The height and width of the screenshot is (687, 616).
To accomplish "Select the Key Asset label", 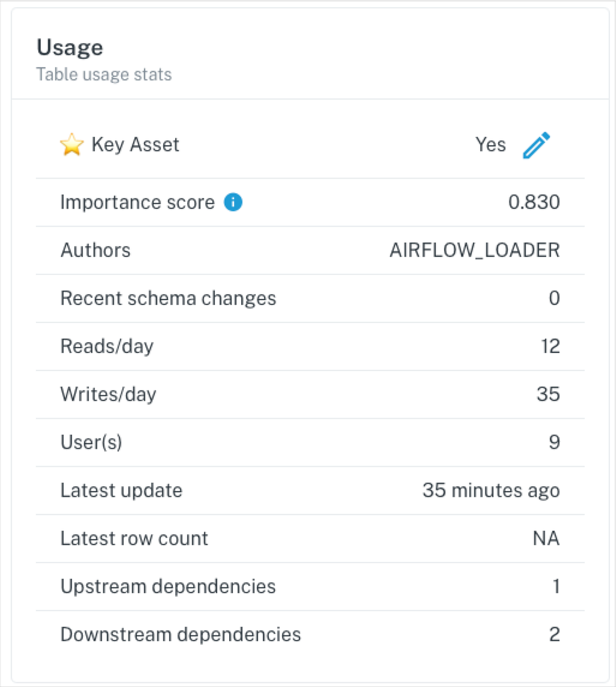I will [135, 144].
